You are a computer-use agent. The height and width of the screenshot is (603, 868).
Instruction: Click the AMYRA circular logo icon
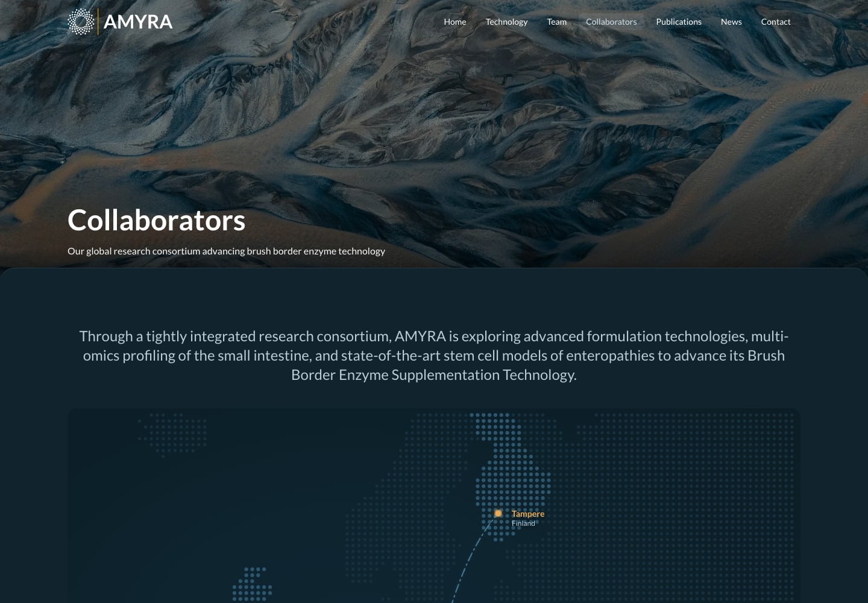(x=81, y=22)
